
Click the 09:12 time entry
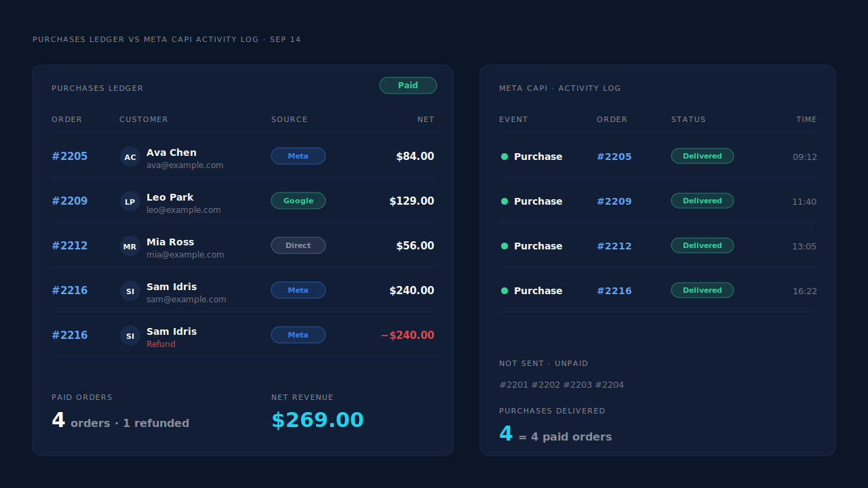click(805, 157)
